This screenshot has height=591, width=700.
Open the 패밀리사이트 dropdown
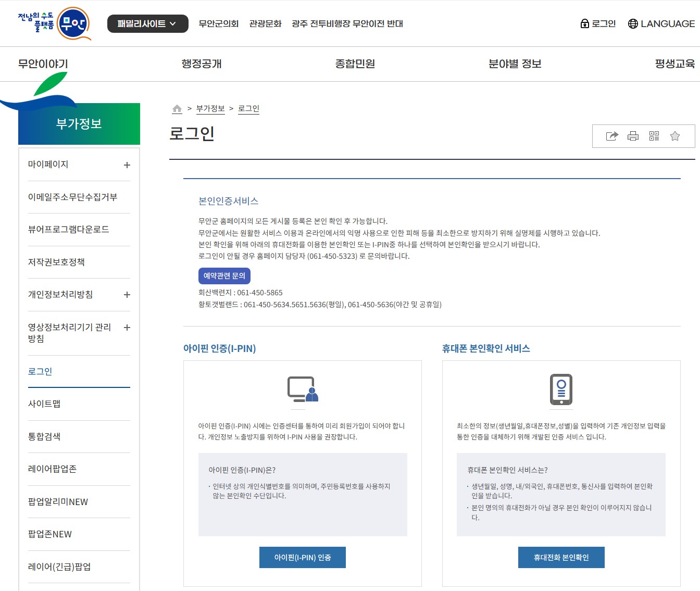[147, 23]
